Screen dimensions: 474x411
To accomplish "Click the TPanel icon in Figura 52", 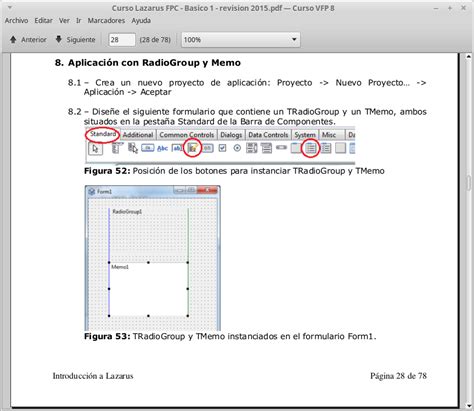I will (x=340, y=148).
